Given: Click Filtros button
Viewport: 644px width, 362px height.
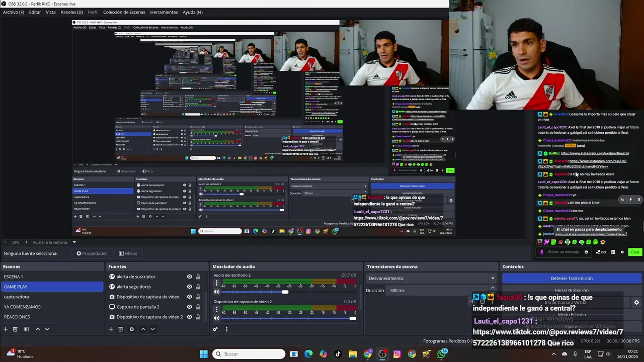Looking at the screenshot, I should click(128, 253).
